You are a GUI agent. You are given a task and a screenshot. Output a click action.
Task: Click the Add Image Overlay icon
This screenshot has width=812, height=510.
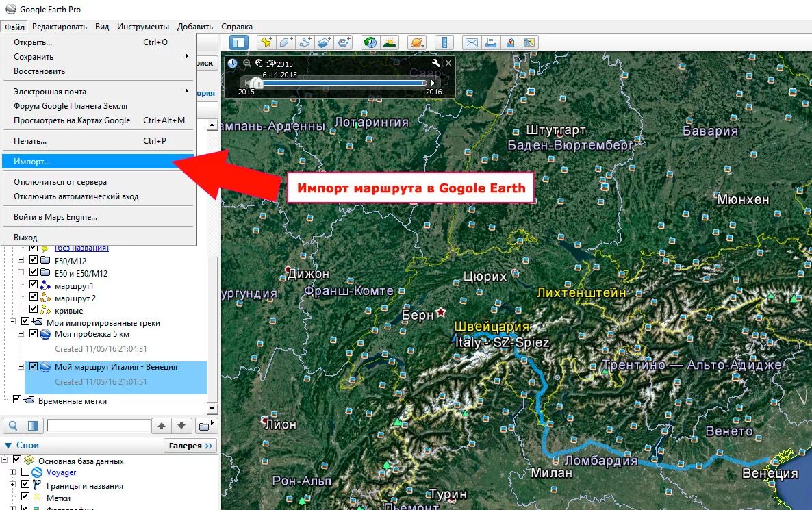[x=324, y=42]
